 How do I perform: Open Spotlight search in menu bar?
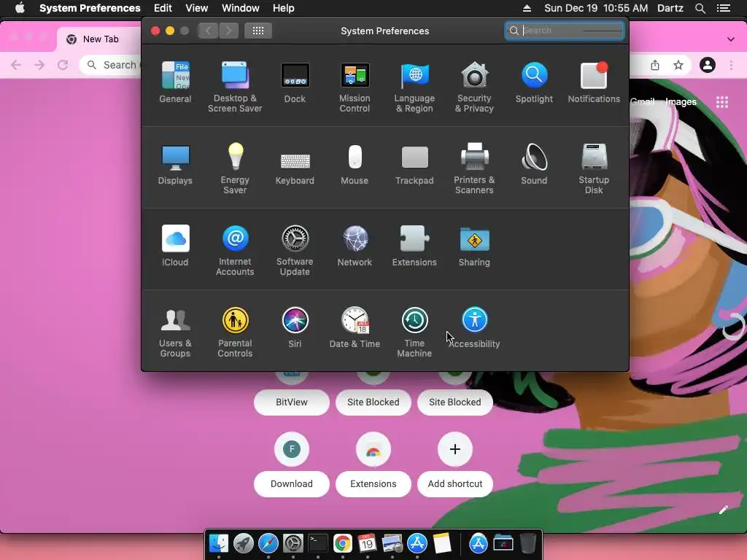pos(700,8)
